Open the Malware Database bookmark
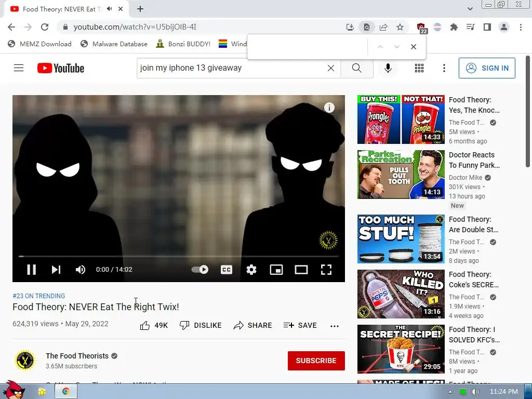The height and width of the screenshot is (399, 532). pyautogui.click(x=114, y=44)
